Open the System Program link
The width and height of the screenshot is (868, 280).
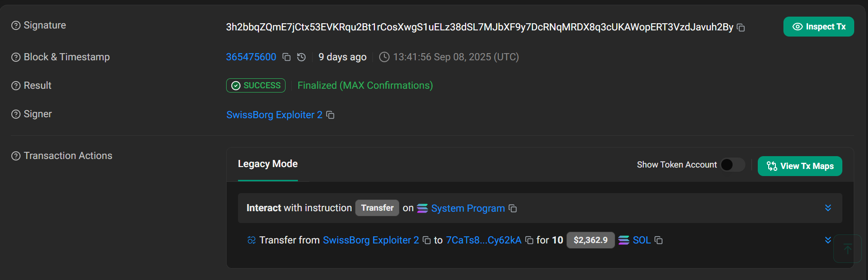click(468, 208)
